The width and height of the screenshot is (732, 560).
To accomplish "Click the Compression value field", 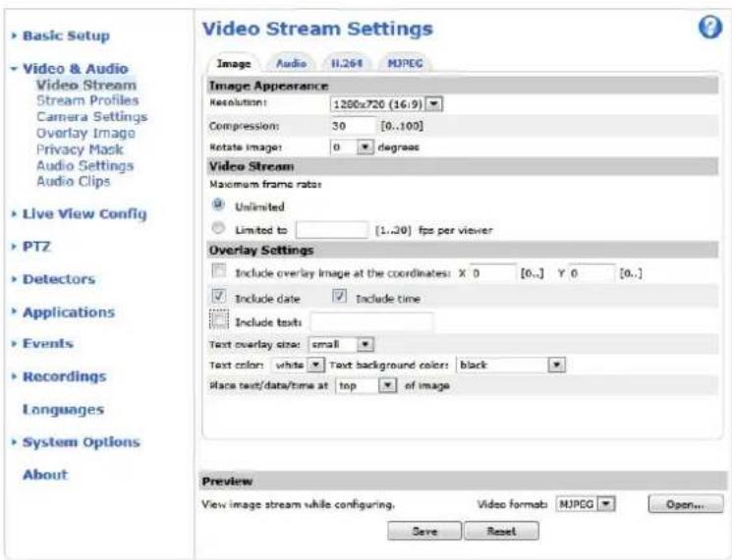I will (x=353, y=126).
